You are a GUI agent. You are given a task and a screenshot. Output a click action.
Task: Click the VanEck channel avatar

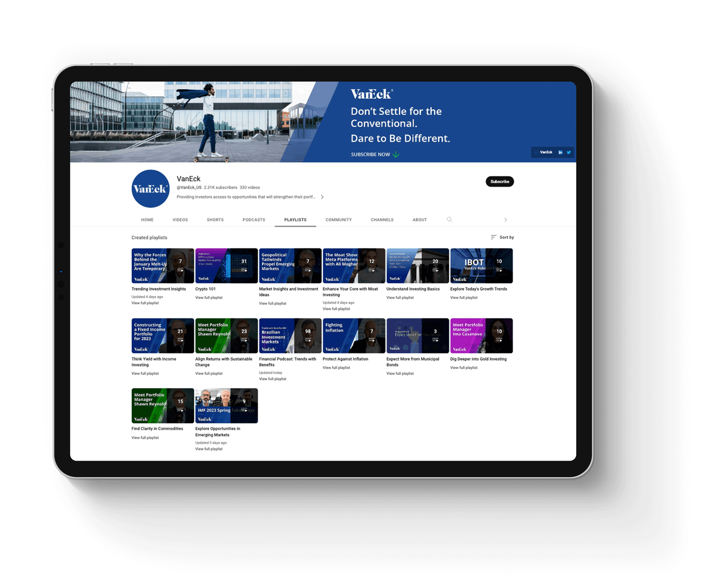pyautogui.click(x=150, y=188)
